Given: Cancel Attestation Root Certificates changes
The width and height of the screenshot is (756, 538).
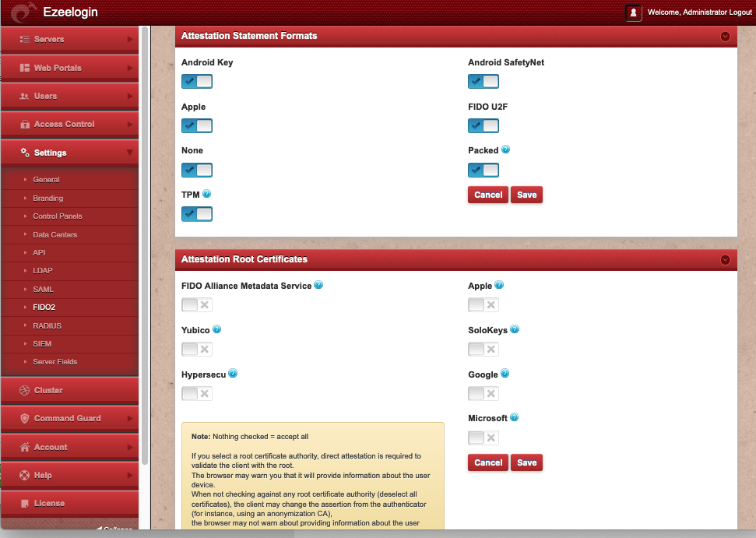Looking at the screenshot, I should (x=488, y=462).
